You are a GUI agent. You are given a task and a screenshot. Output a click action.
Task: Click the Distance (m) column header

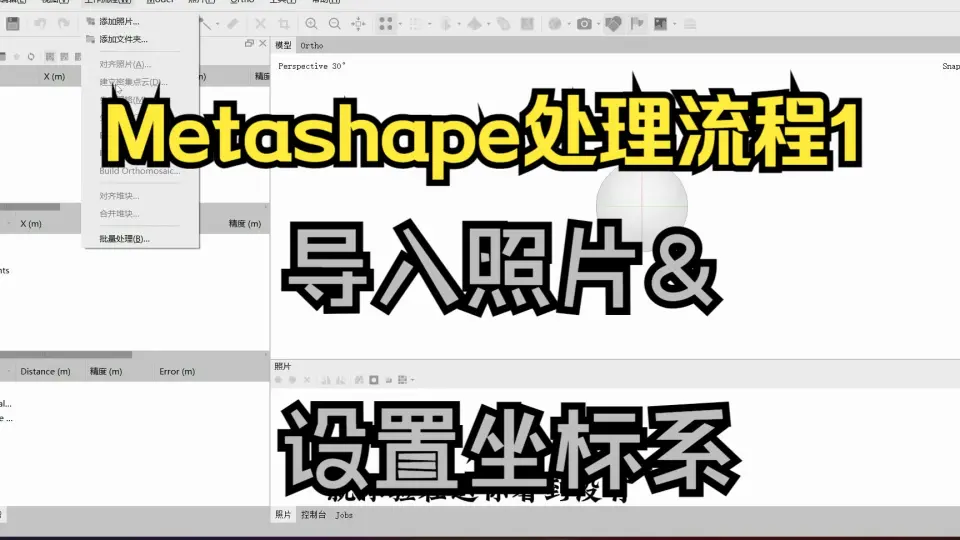click(x=45, y=372)
